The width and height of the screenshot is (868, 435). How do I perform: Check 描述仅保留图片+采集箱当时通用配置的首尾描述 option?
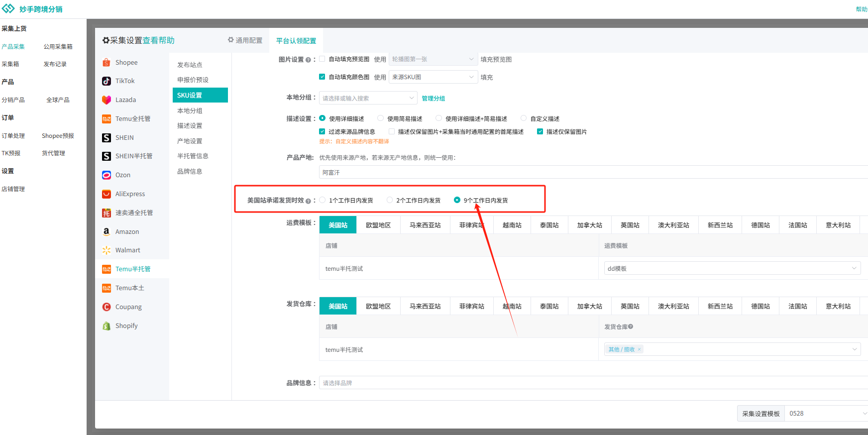pos(392,131)
